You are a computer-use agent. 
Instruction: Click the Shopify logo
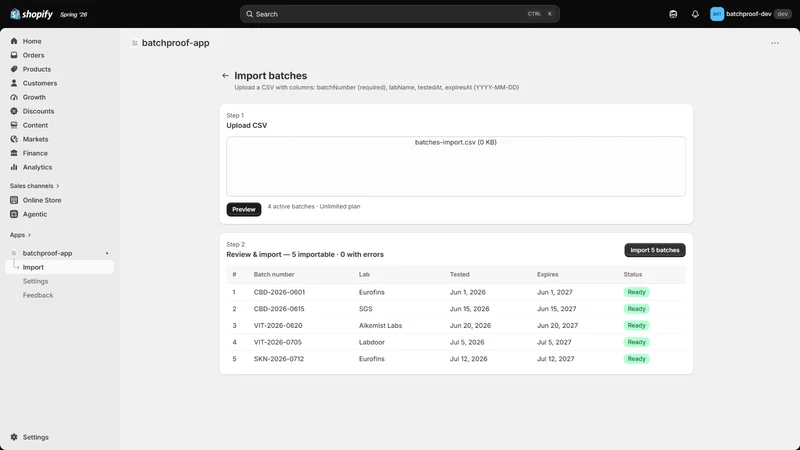[x=31, y=14]
